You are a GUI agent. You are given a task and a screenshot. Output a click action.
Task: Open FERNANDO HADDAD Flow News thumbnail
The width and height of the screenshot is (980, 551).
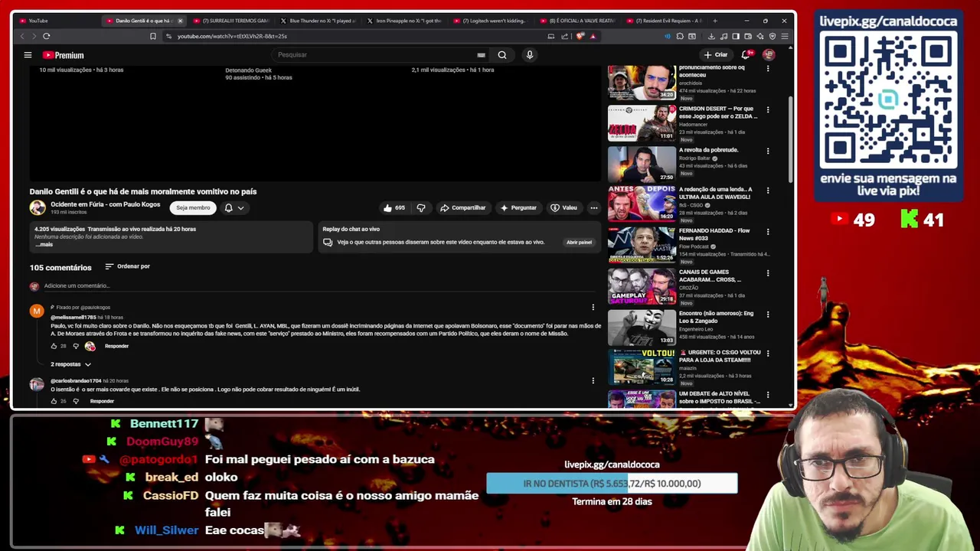(x=642, y=245)
